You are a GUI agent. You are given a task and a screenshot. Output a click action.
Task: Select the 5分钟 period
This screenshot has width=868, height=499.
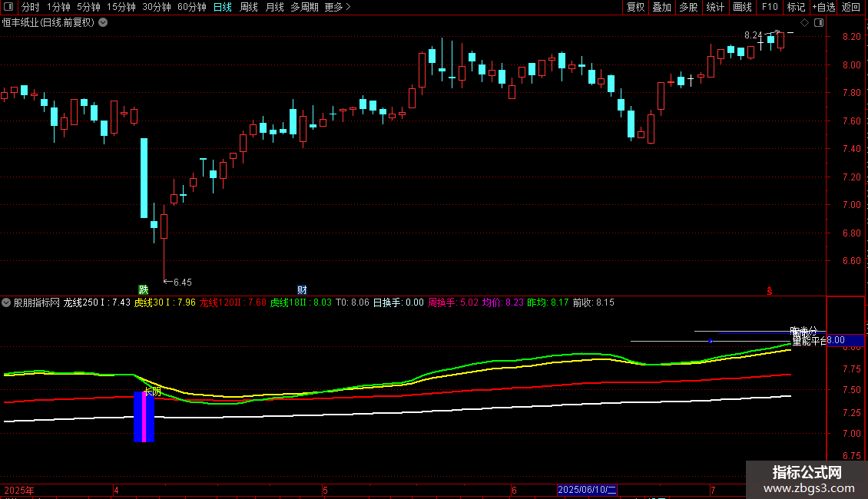pos(88,7)
